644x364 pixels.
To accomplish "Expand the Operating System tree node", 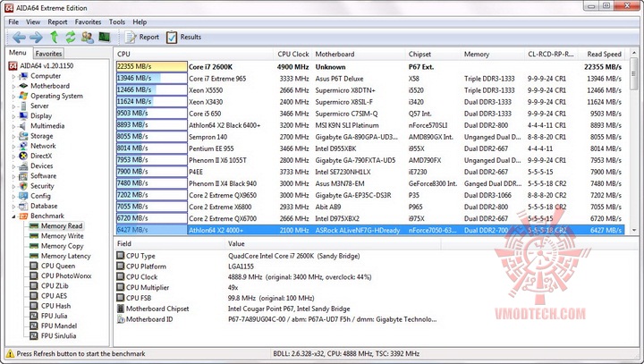I will pyautogui.click(x=13, y=96).
